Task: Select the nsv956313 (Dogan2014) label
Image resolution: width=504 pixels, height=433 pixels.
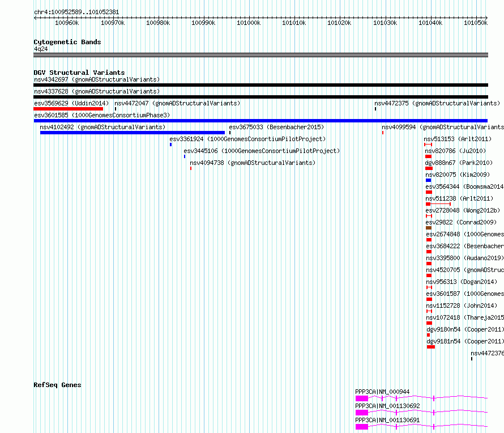Action: tap(462, 282)
